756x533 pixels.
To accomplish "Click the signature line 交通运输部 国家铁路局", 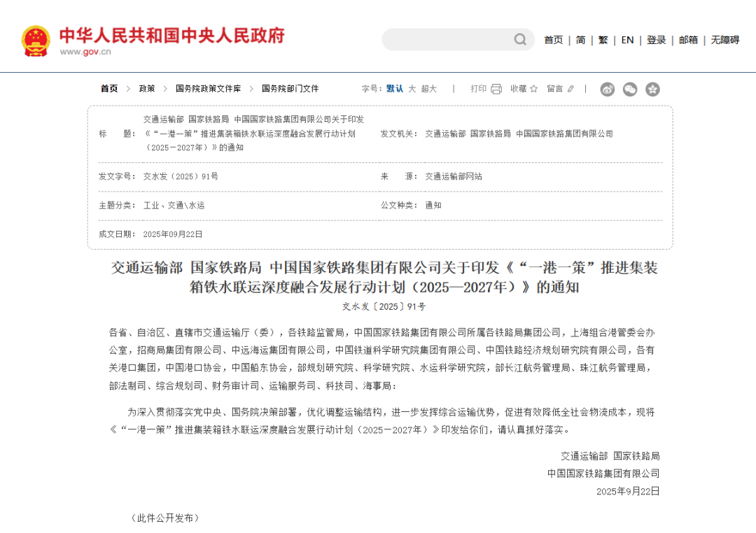I will tap(610, 456).
